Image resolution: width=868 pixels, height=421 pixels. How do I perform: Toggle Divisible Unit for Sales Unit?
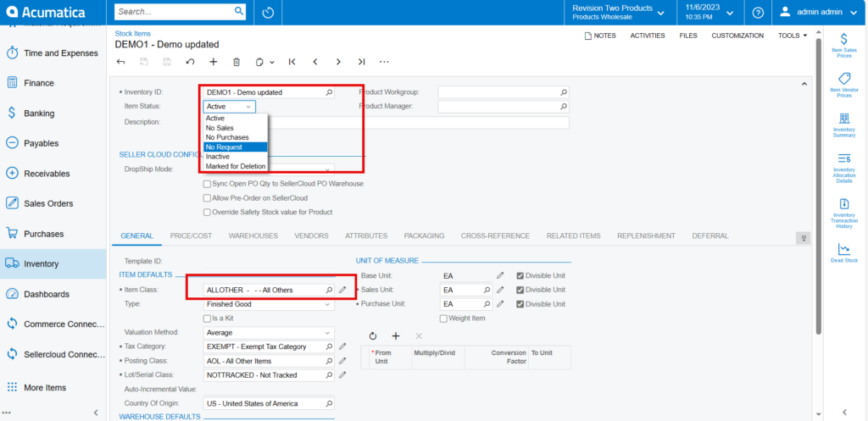[520, 290]
